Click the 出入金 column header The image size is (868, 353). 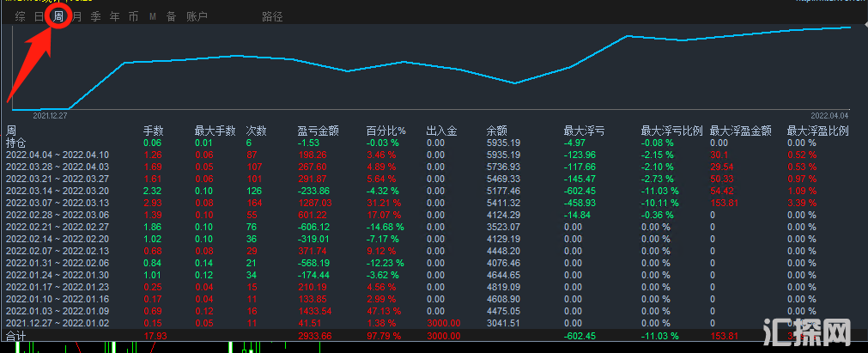441,131
